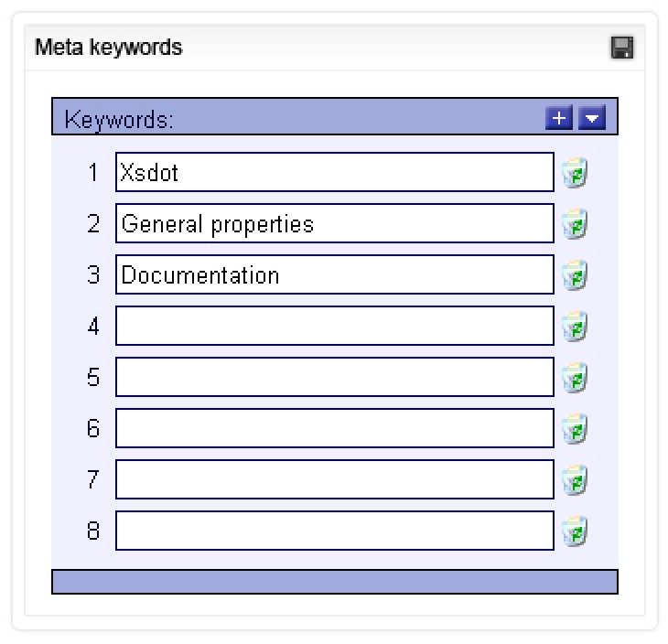The height and width of the screenshot is (644, 668).
Task: Delete the General properties keyword
Action: coord(575,224)
